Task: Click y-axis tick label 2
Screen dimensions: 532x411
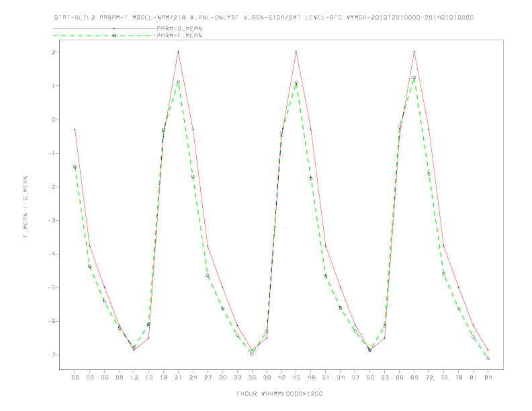Action: coord(54,52)
